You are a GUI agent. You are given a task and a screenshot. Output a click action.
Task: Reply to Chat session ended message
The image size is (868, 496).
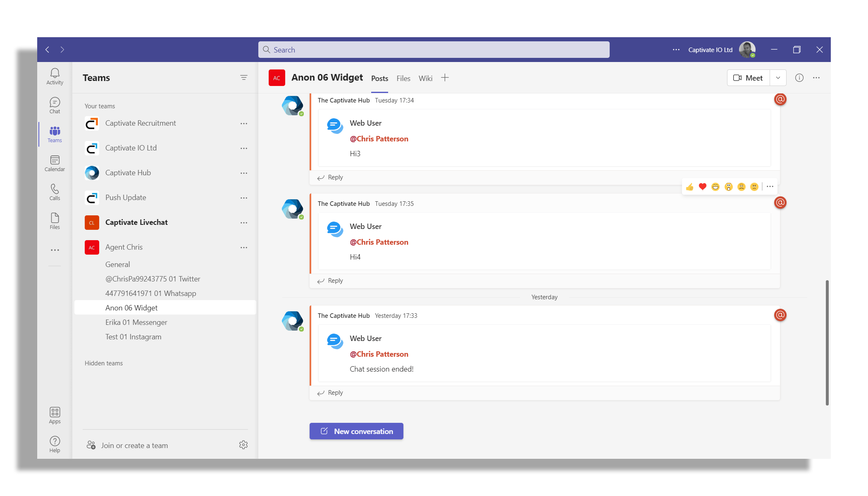pyautogui.click(x=330, y=393)
